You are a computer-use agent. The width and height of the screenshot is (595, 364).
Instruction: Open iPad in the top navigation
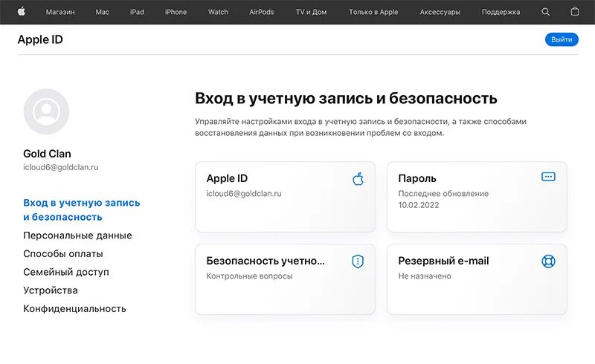click(137, 12)
